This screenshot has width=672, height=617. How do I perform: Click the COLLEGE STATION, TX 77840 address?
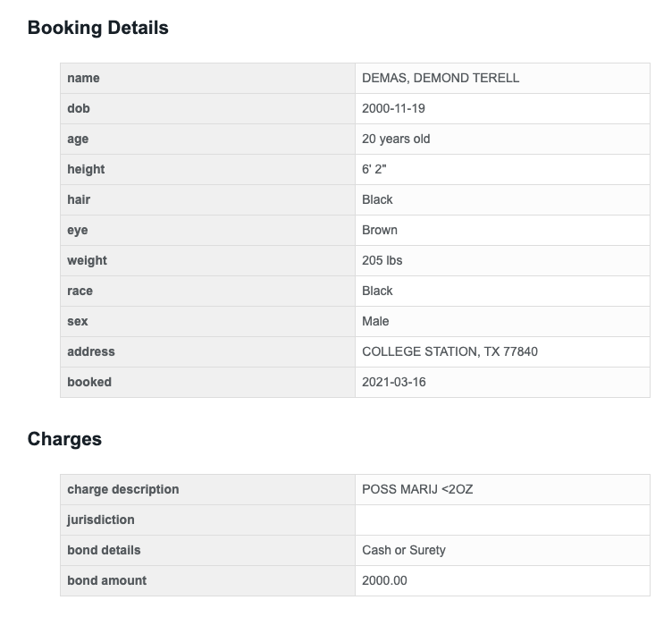[449, 351]
